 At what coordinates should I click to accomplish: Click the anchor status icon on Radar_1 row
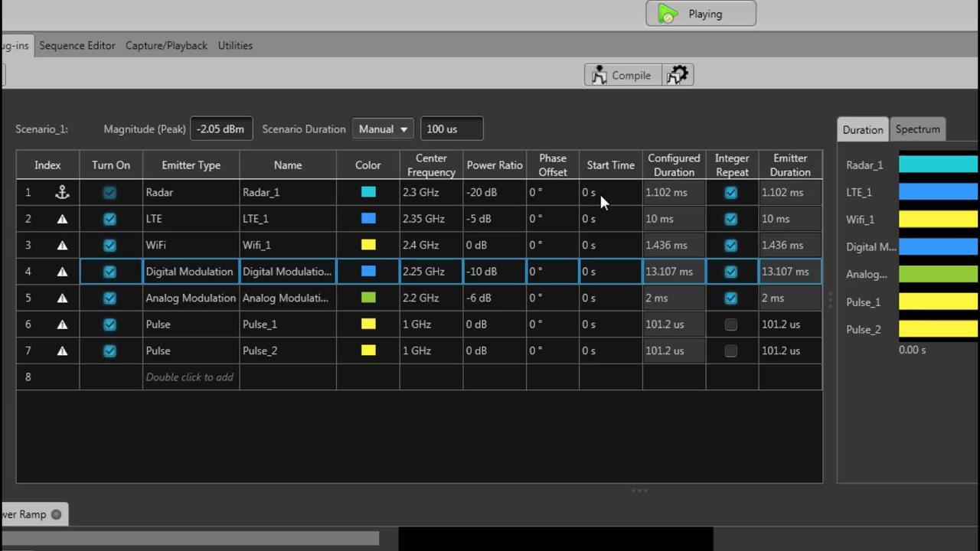(x=62, y=192)
